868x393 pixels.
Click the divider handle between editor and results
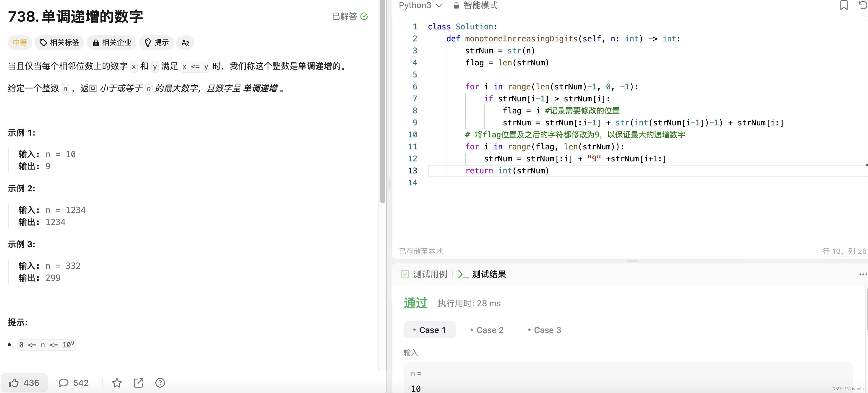coord(633,261)
